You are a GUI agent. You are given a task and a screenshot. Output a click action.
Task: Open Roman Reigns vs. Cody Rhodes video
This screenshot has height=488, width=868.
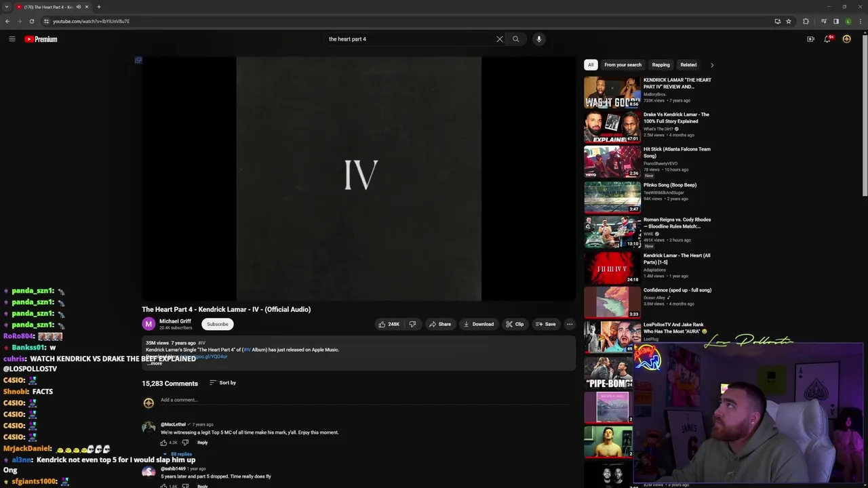point(677,223)
